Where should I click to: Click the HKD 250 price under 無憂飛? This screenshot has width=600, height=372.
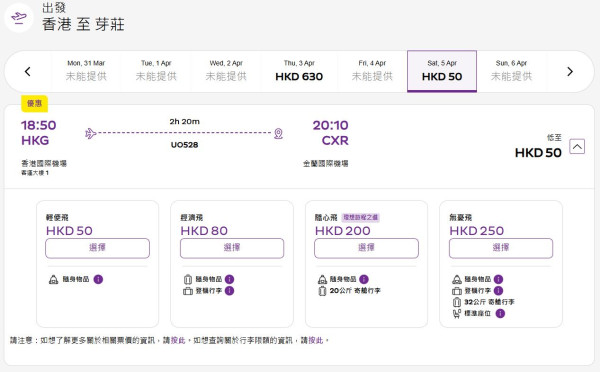coord(476,231)
